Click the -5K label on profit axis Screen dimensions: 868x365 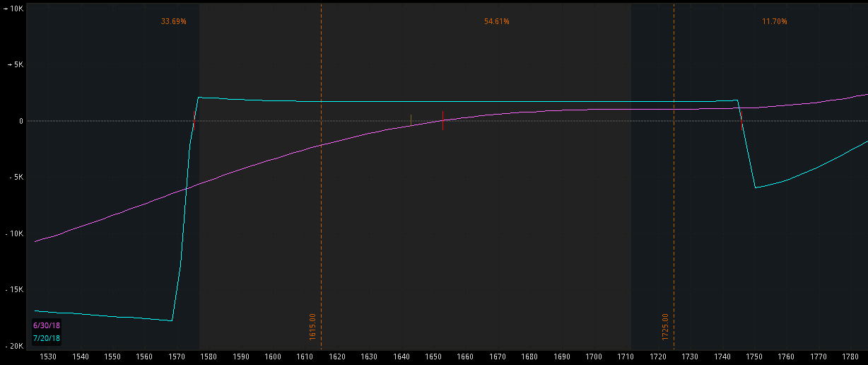pos(16,178)
